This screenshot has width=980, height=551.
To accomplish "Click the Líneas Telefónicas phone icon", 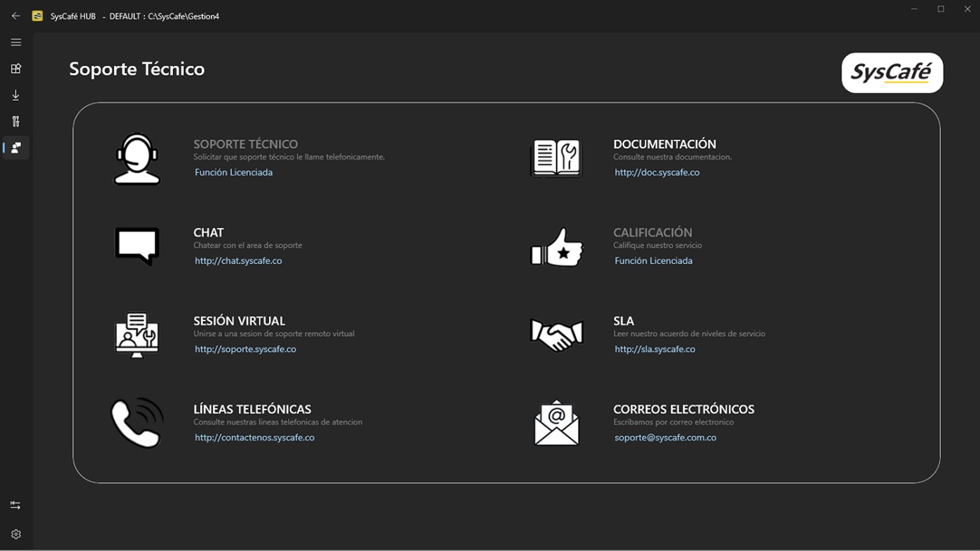I will [137, 422].
